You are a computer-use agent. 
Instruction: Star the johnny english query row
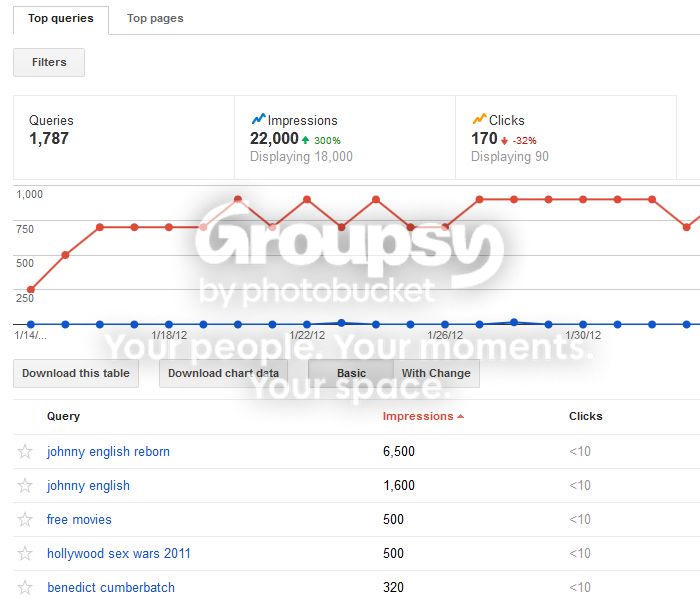(x=25, y=485)
